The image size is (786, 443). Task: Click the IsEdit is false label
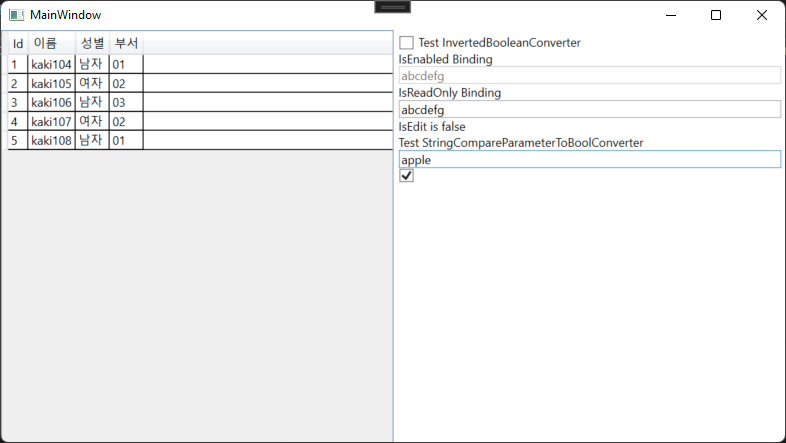tap(432, 126)
